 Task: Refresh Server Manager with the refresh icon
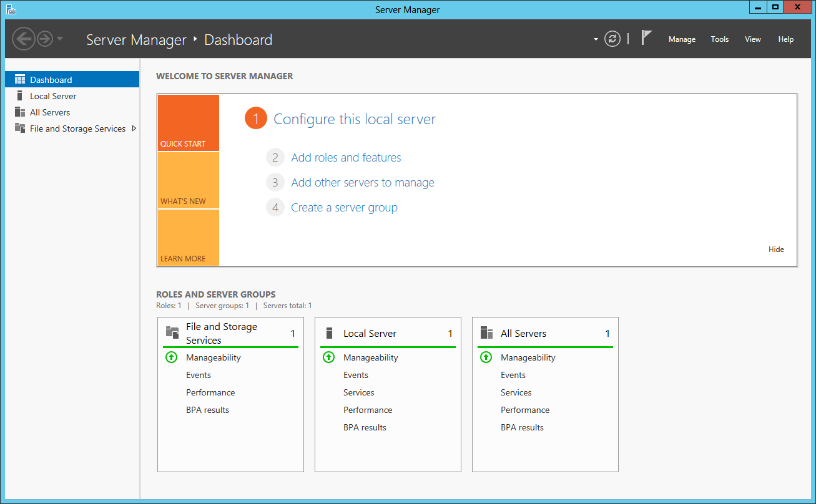(612, 38)
